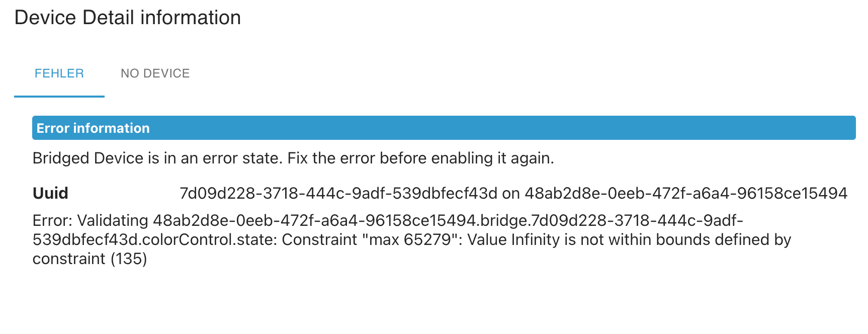Image resolution: width=868 pixels, height=334 pixels.
Task: Click the Device Detail information heading
Action: pyautogui.click(x=128, y=18)
